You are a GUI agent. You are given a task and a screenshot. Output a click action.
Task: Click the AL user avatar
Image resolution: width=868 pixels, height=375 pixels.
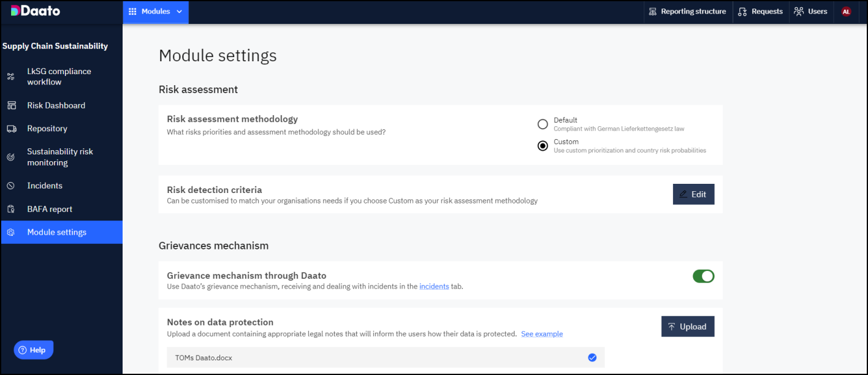coord(847,12)
